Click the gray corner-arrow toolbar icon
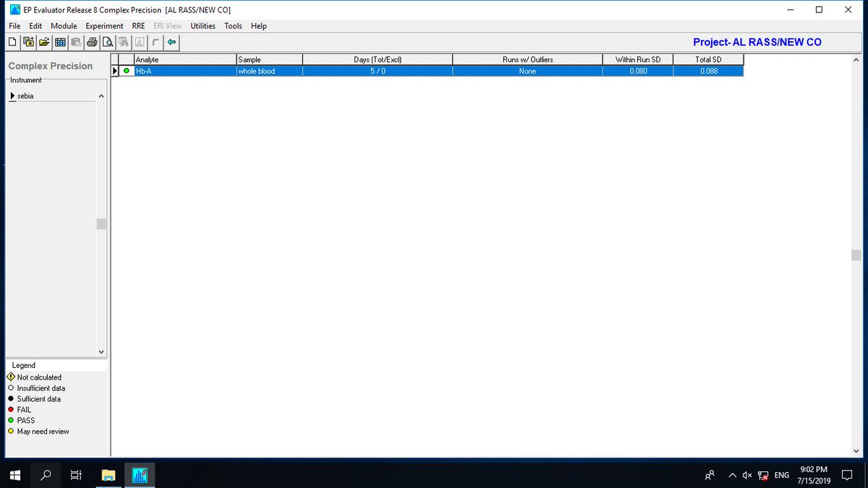The width and height of the screenshot is (868, 488). [156, 42]
